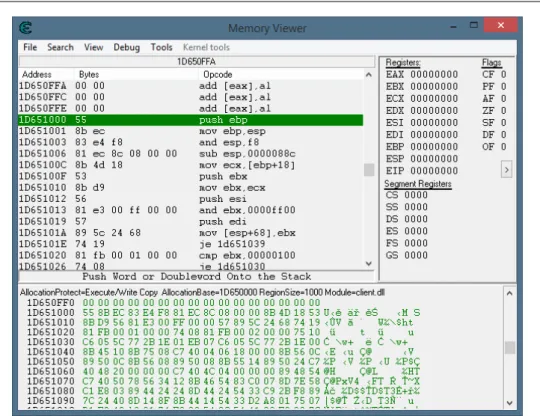Open the Tools menu

pos(161,47)
